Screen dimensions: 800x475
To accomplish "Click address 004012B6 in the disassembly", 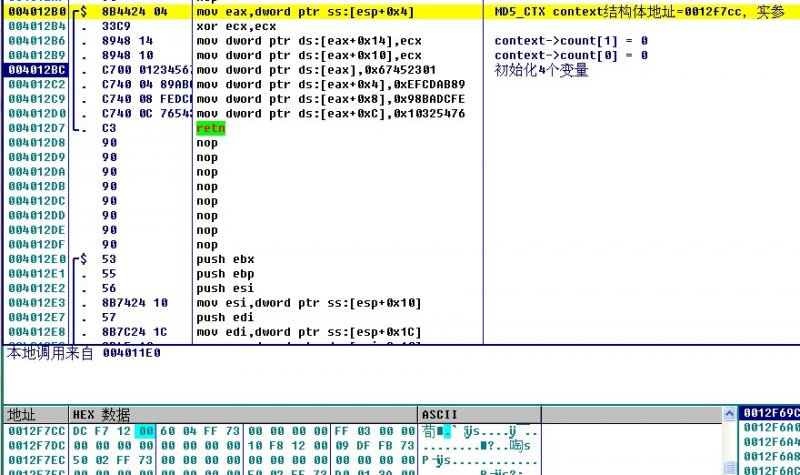I will point(37,41).
